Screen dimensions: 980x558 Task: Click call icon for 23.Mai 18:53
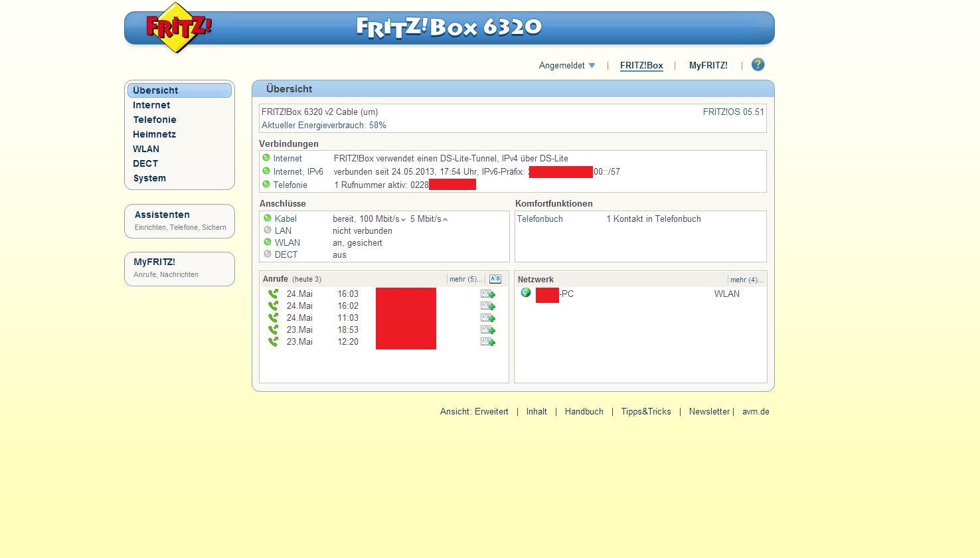tap(273, 329)
